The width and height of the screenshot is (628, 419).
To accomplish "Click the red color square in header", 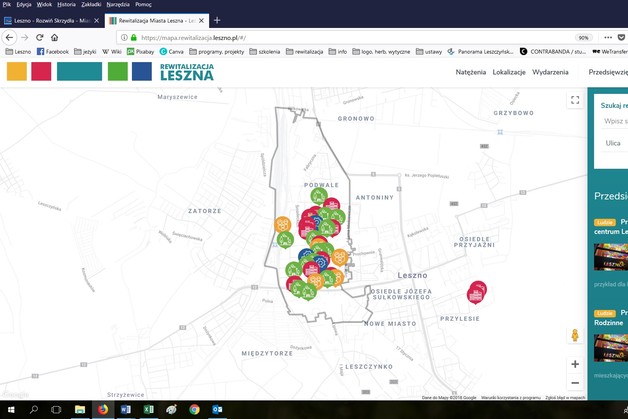I will click(41, 72).
